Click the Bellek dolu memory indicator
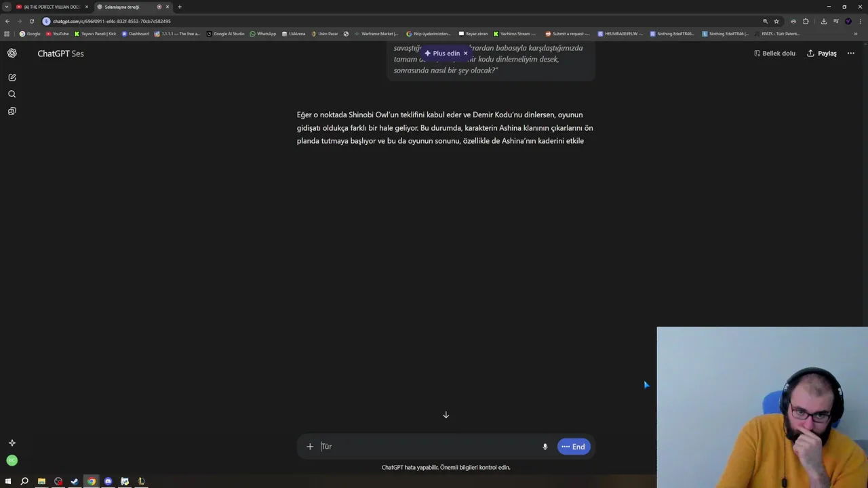The image size is (868, 488). 774,54
